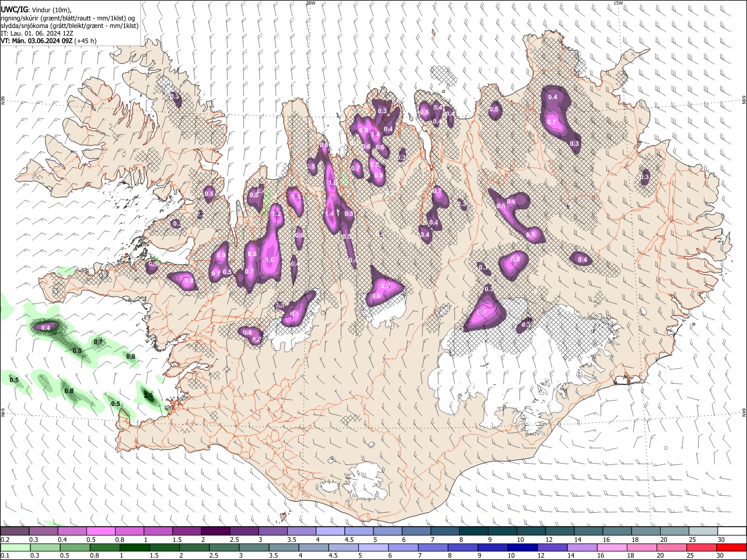Click the "slydda/snjókoma" description line in the header
This screenshot has width=747, height=560.
click(x=69, y=26)
